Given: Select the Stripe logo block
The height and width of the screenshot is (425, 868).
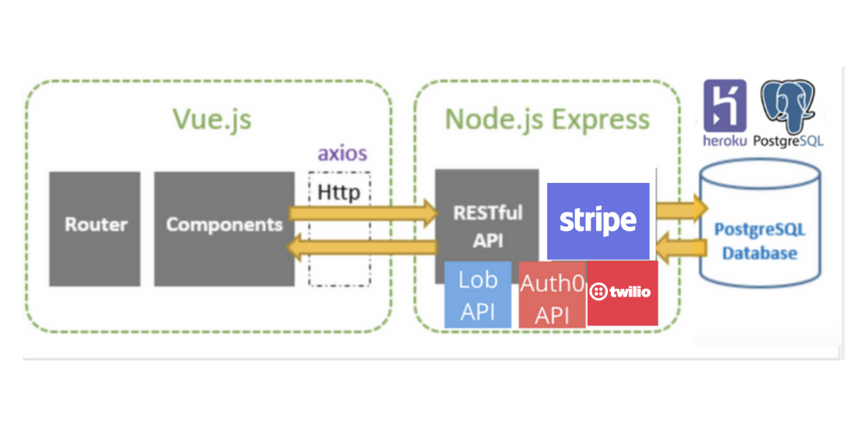Looking at the screenshot, I should (x=598, y=221).
